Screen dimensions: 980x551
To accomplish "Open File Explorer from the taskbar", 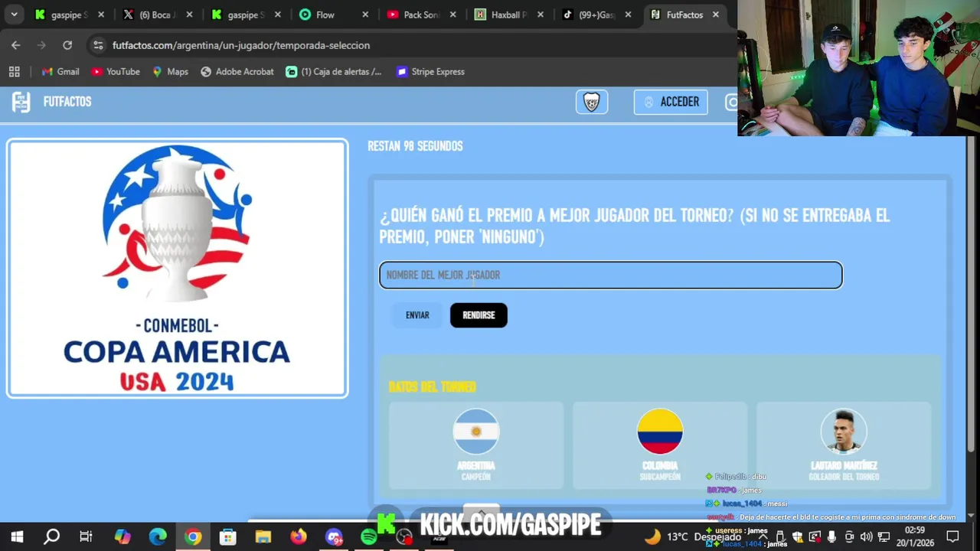I will pyautogui.click(x=263, y=537).
